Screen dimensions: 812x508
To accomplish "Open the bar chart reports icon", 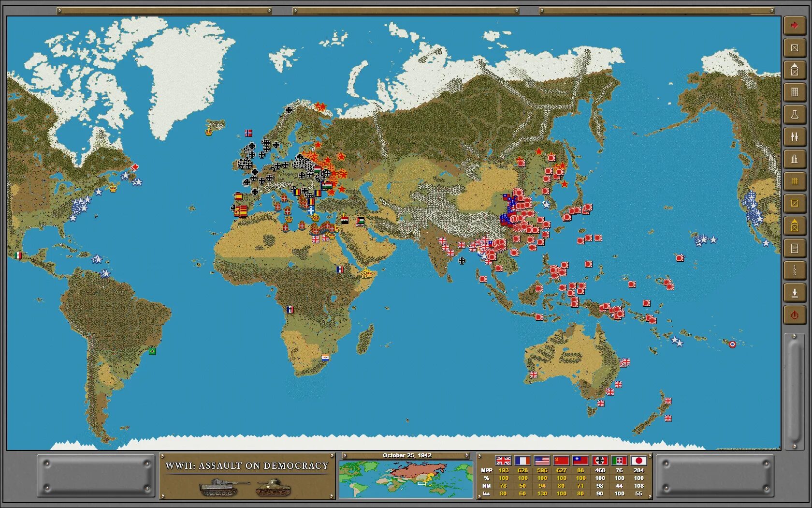I will (794, 159).
